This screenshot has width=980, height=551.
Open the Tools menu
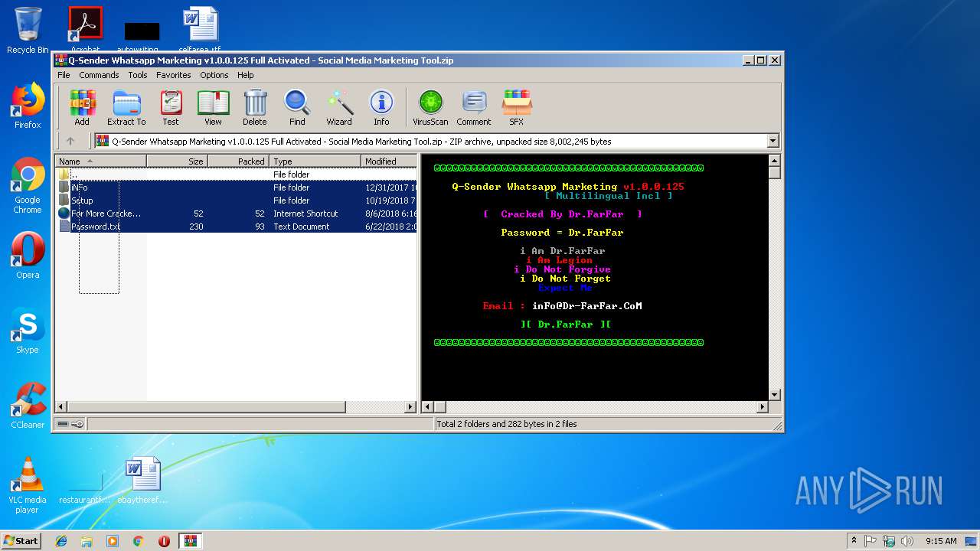click(x=138, y=75)
